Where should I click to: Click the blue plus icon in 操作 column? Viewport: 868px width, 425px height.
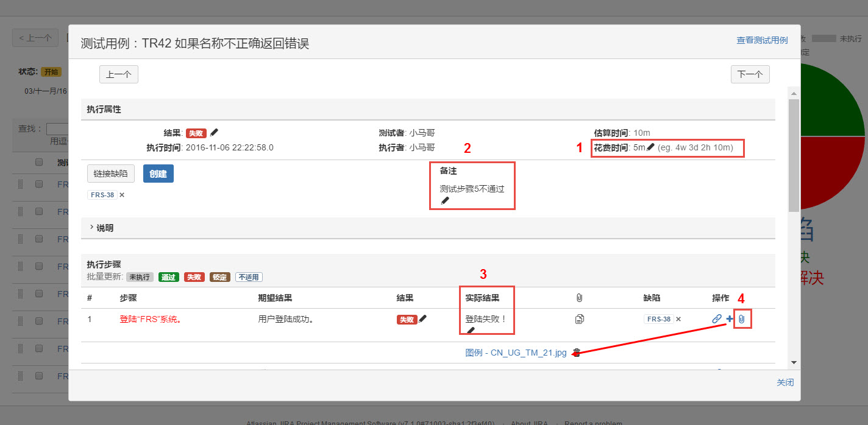730,318
